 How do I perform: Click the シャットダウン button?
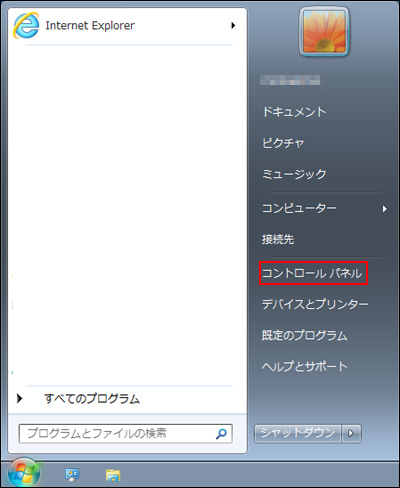(297, 433)
